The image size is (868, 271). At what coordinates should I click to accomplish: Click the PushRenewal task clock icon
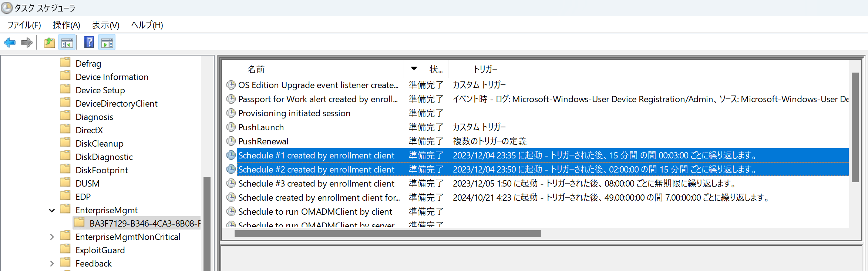point(231,141)
